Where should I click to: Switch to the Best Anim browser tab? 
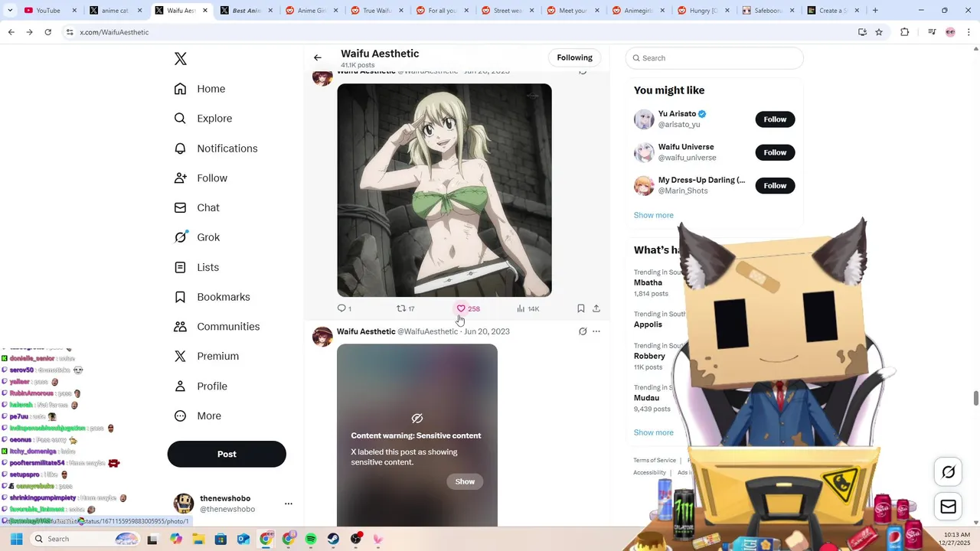pyautogui.click(x=247, y=11)
